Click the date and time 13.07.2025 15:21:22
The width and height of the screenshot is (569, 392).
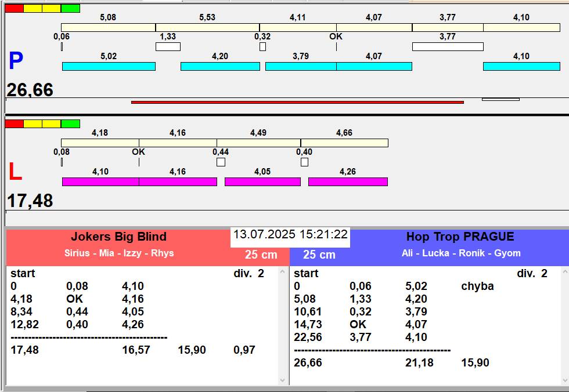pyautogui.click(x=290, y=234)
